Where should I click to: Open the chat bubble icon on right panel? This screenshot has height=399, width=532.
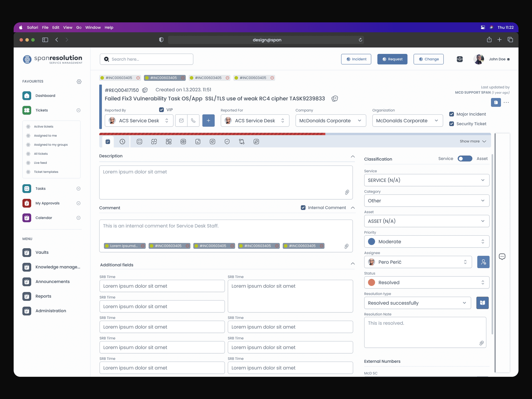(x=502, y=257)
